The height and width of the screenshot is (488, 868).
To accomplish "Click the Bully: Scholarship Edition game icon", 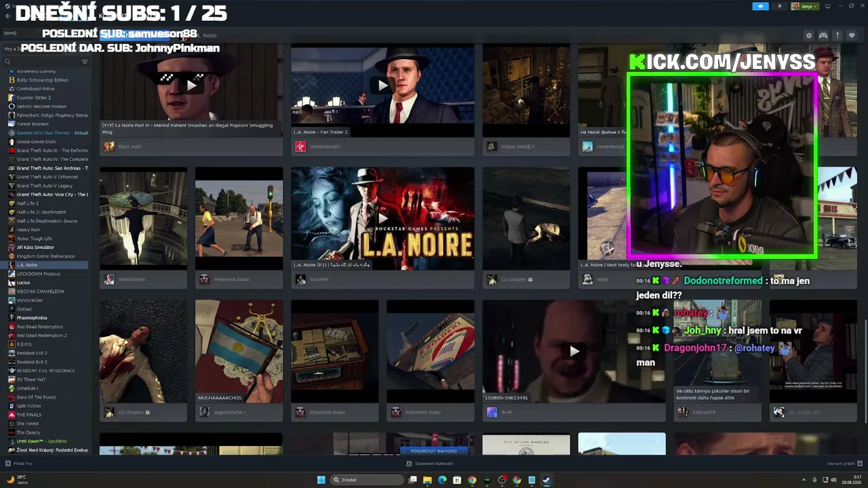I will 12,80.
